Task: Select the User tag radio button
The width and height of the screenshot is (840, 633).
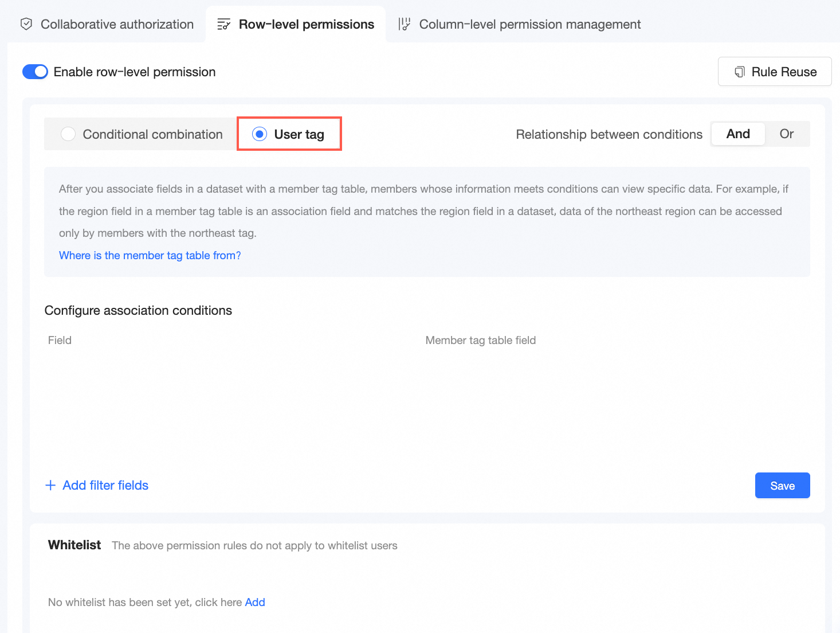Action: (x=260, y=134)
